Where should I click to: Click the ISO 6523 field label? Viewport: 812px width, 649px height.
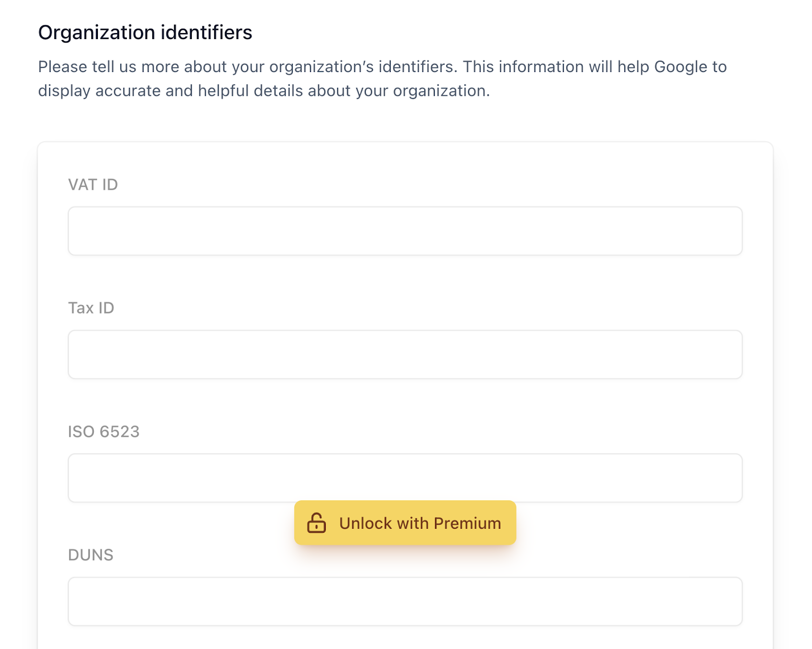(x=105, y=432)
